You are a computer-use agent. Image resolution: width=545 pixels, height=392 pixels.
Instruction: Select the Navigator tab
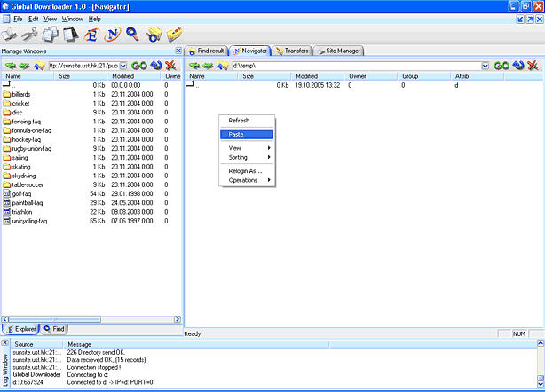point(250,51)
